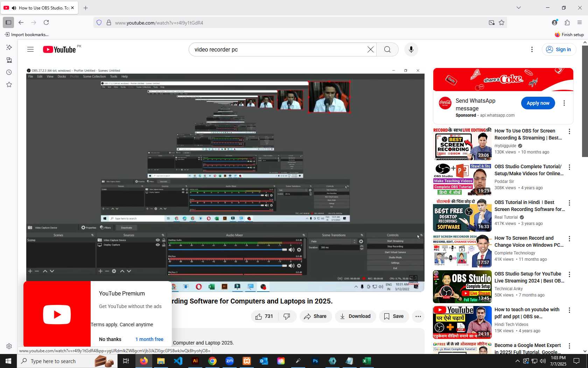Show hidden system tray icons
The image size is (588, 368).
pos(518,361)
